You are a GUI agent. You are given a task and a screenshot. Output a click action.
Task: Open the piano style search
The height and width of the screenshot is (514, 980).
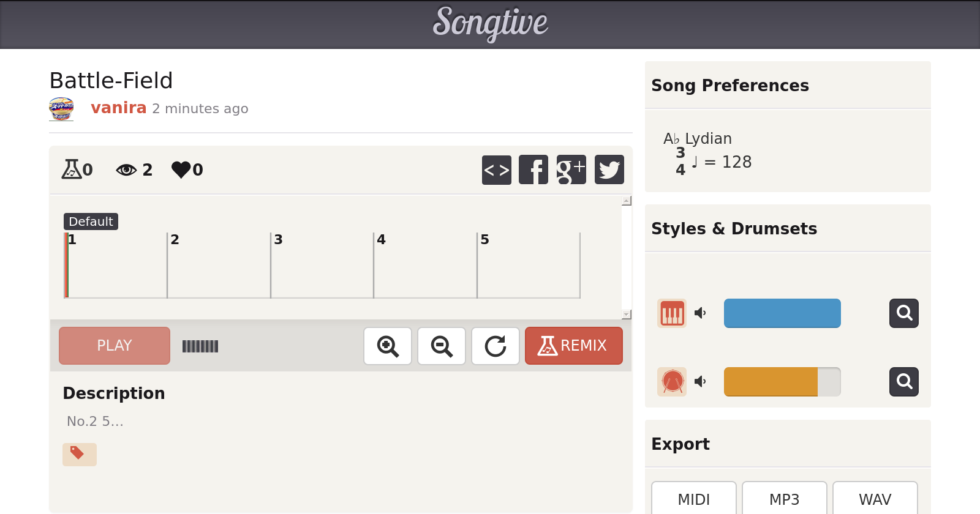click(x=904, y=313)
